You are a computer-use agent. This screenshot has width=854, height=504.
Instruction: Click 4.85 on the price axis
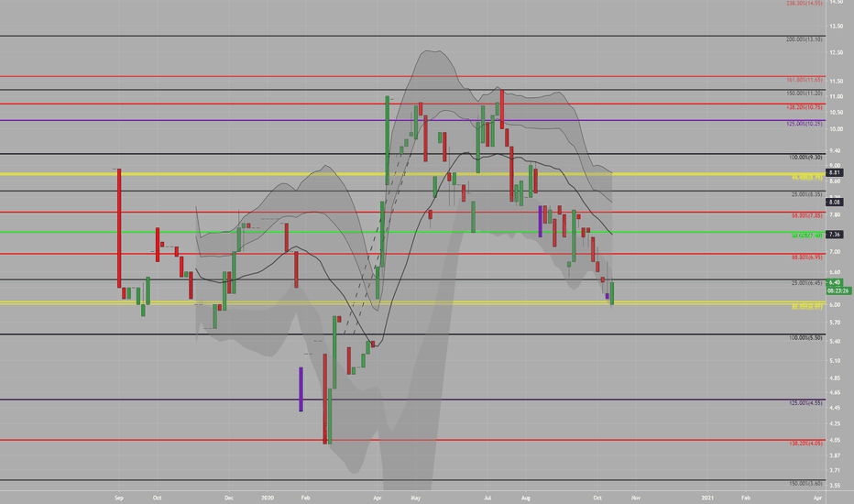tap(835, 378)
